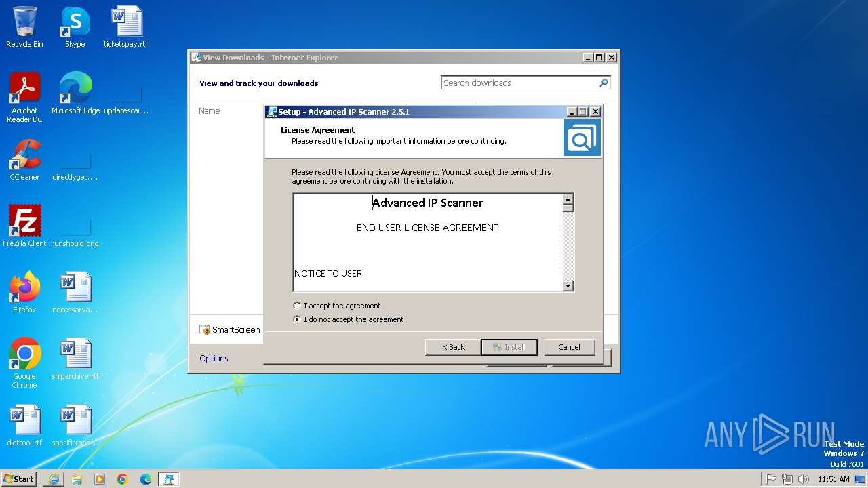Maximize the View Downloads window
Screen dimensions: 868x488
tap(599, 58)
